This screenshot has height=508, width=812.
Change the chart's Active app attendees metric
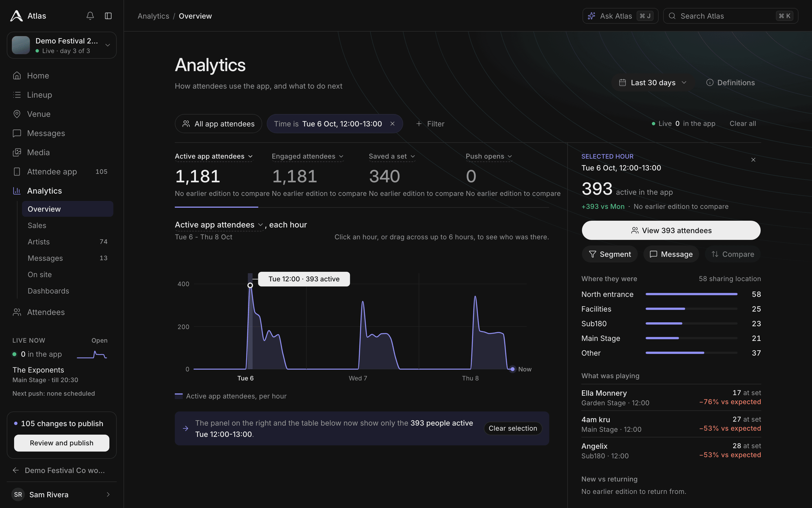pos(219,225)
